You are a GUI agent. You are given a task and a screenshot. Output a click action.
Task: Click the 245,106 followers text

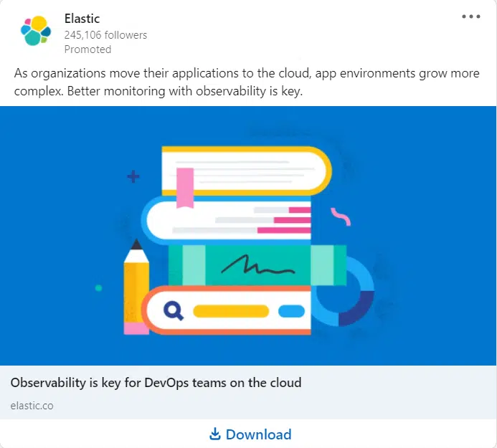[x=105, y=35]
